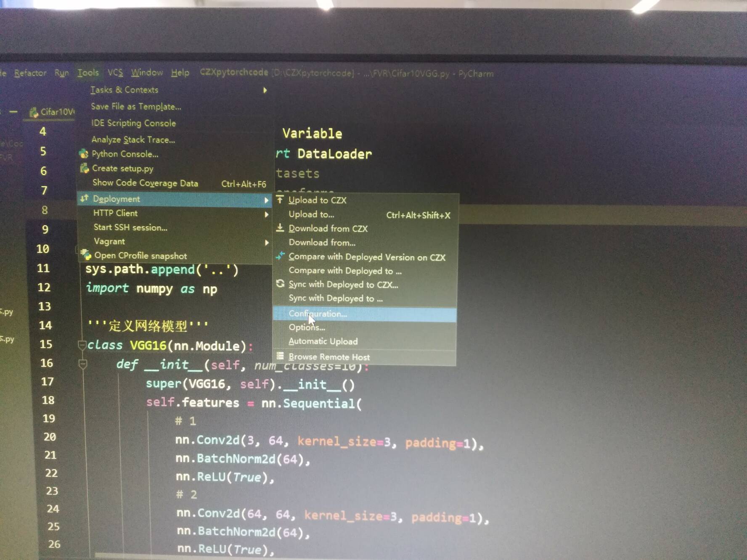This screenshot has height=560, width=747.
Task: Click the Cifar10VGG tab file icon
Action: [34, 113]
